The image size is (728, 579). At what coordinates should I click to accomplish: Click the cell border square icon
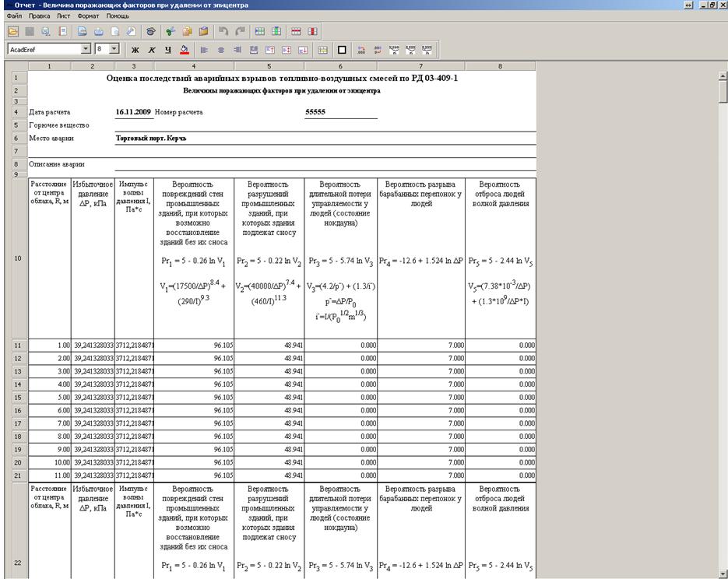[341, 50]
